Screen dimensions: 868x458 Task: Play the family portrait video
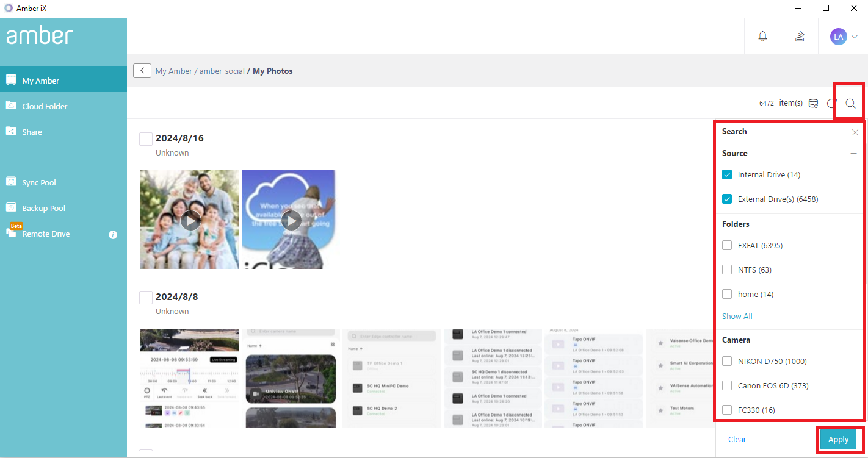pos(190,220)
